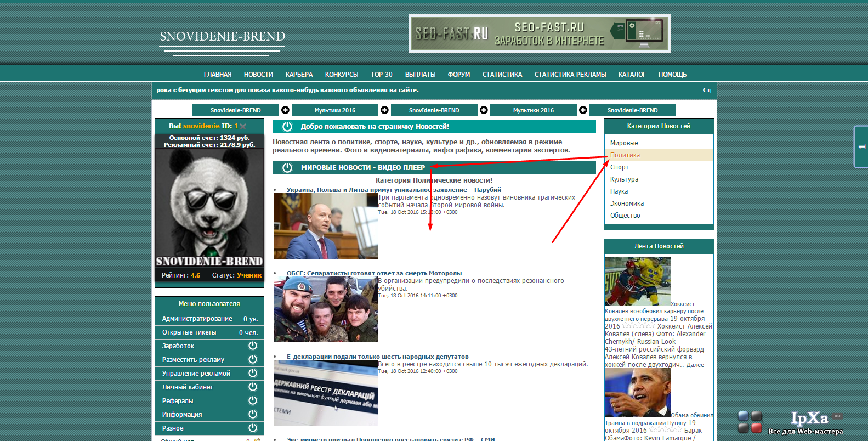Click power icon beside Личный кабинет

pyautogui.click(x=253, y=387)
